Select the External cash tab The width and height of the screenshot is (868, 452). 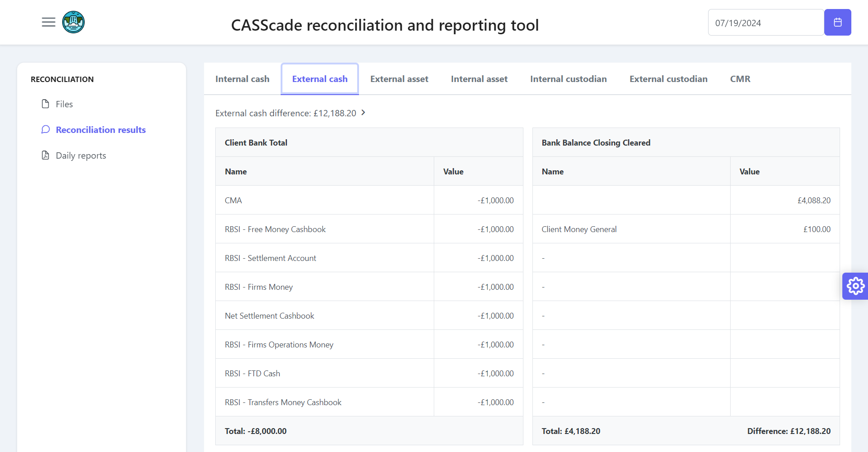(320, 79)
